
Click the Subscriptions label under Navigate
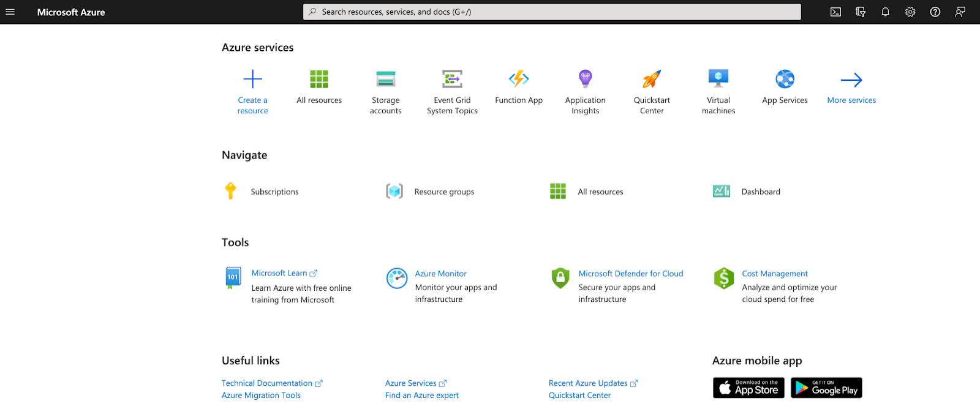[274, 192]
